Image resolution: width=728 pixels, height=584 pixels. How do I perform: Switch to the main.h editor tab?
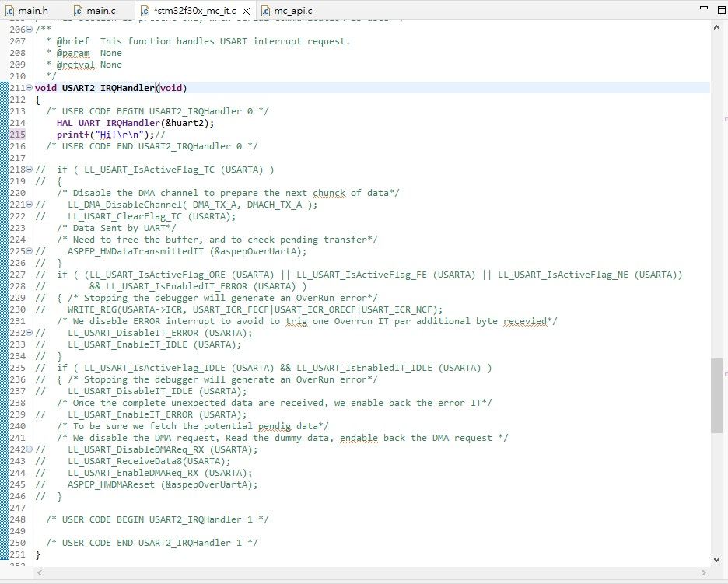click(x=27, y=11)
